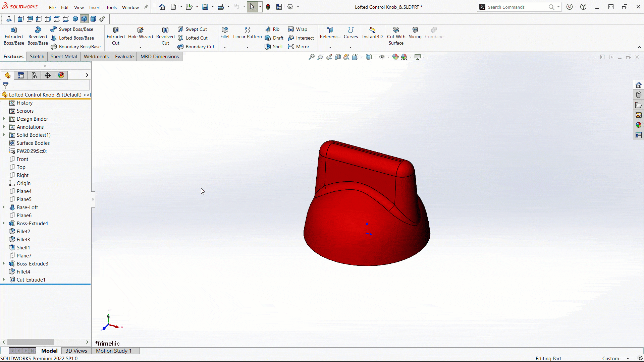Click Zoom to Fit icon
Image resolution: width=644 pixels, height=362 pixels.
[312, 57]
